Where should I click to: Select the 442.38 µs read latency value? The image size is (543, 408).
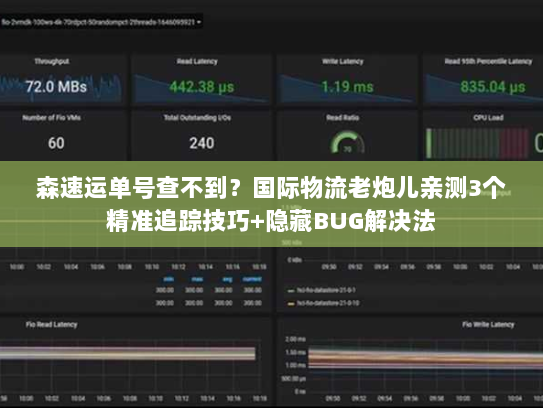click(202, 87)
